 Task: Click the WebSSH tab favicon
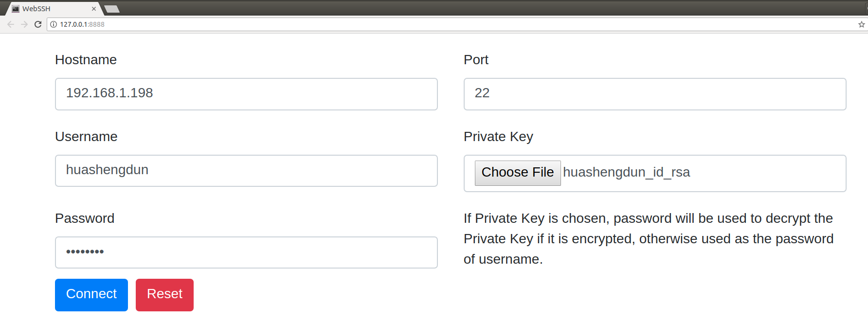click(16, 9)
